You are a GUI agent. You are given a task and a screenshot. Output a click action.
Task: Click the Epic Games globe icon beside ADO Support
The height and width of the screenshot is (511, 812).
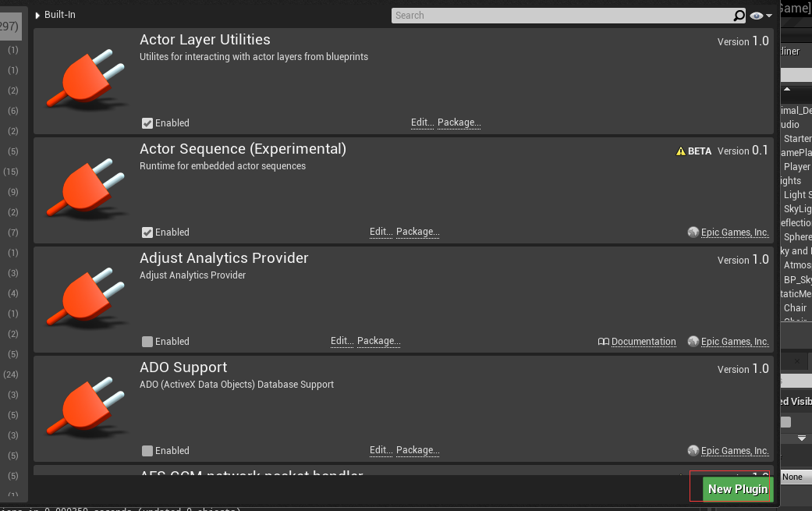(x=693, y=450)
